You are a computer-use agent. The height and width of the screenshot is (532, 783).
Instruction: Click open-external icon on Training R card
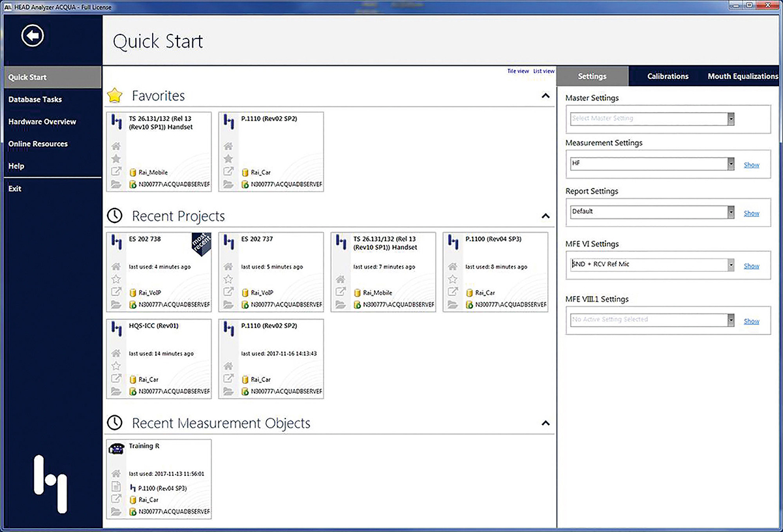point(116,499)
